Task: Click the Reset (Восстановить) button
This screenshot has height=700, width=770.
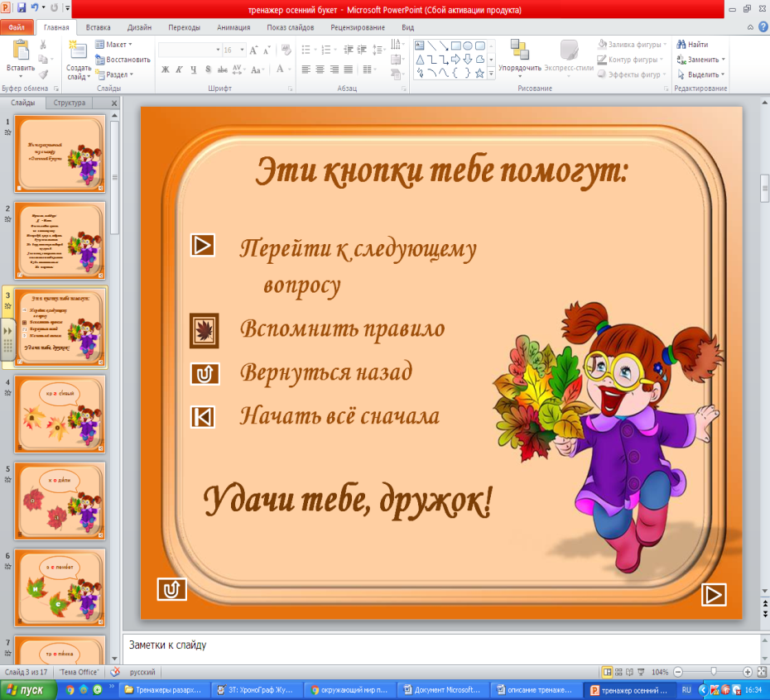Action: 123,60
